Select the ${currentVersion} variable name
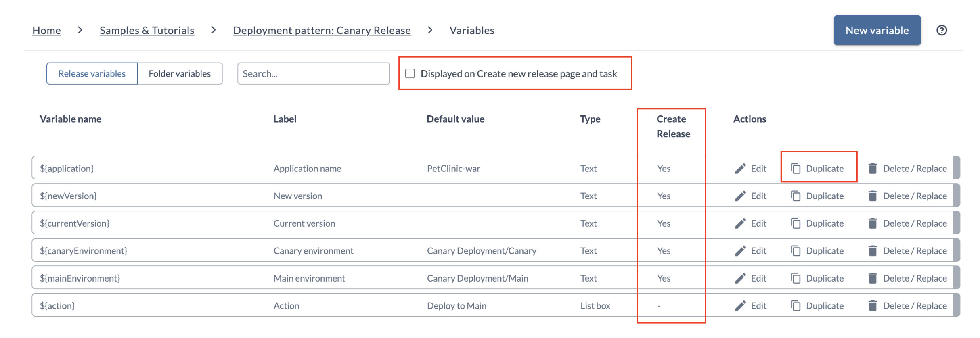Screen dimensions: 980x338 (x=75, y=223)
